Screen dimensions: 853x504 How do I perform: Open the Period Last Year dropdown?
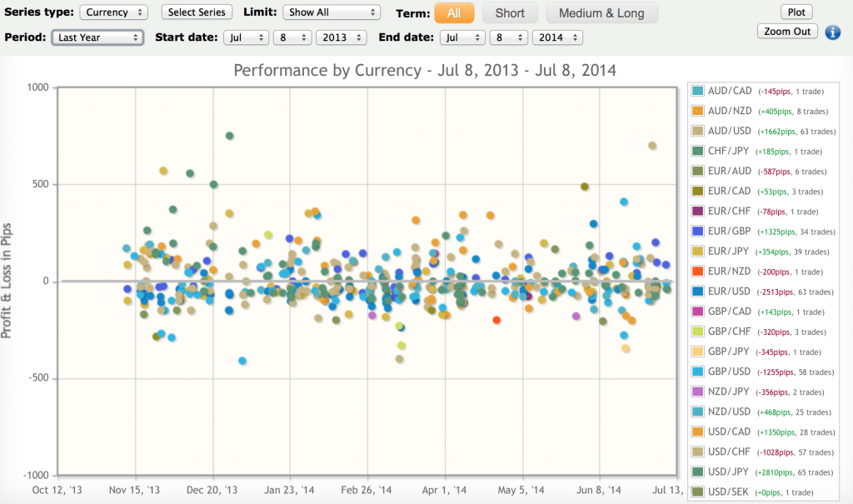pyautogui.click(x=97, y=37)
